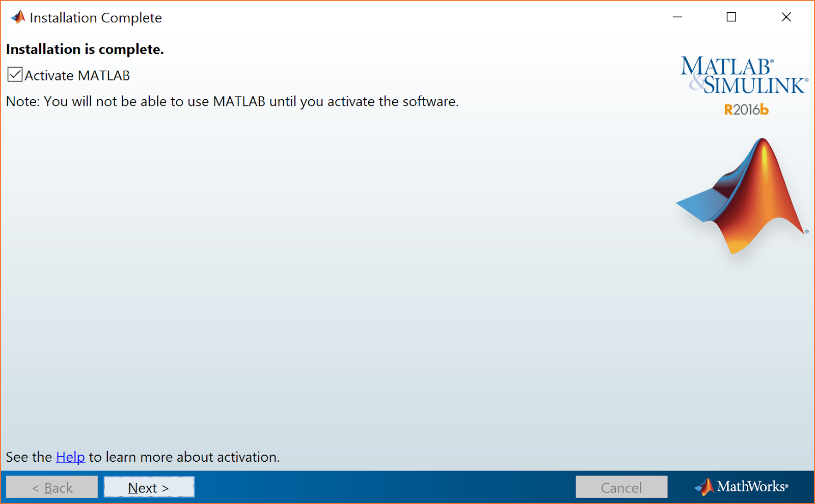The image size is (815, 504).
Task: Click the Cancel button
Action: pos(621,487)
